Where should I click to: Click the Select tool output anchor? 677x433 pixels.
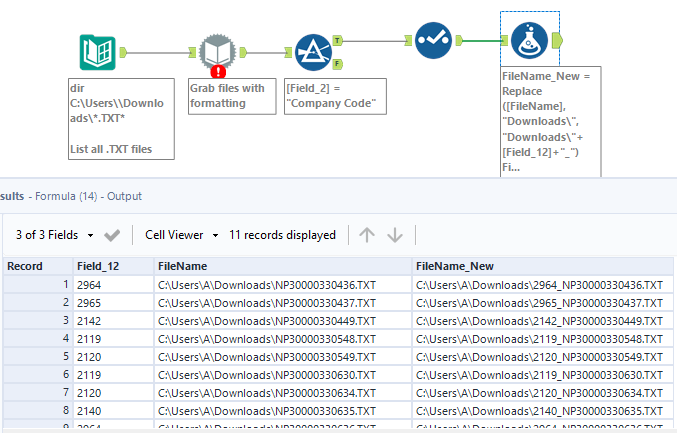(459, 41)
